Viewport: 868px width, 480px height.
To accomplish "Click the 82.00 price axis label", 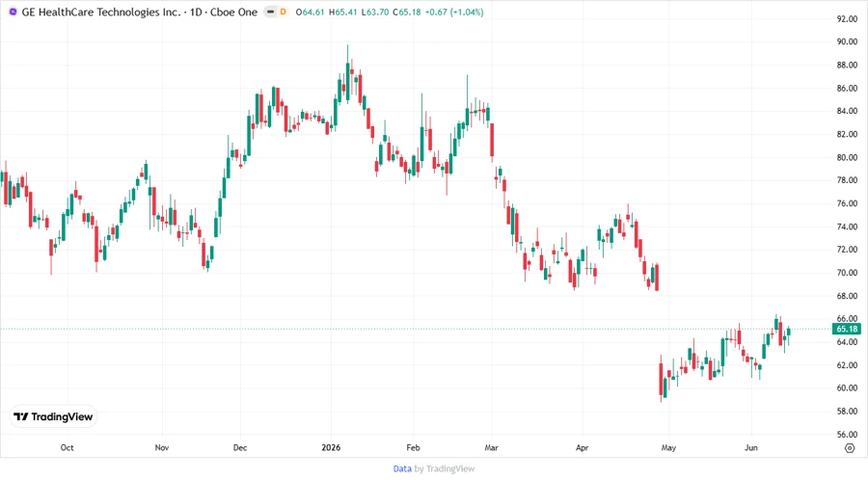I will pyautogui.click(x=847, y=134).
